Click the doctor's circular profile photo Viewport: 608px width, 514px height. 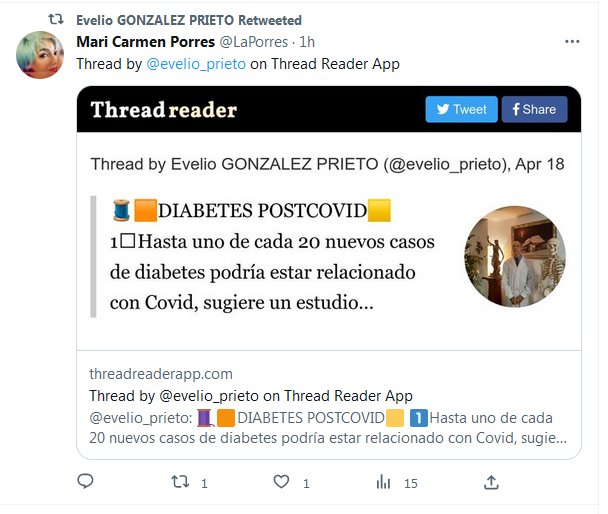pyautogui.click(x=515, y=256)
